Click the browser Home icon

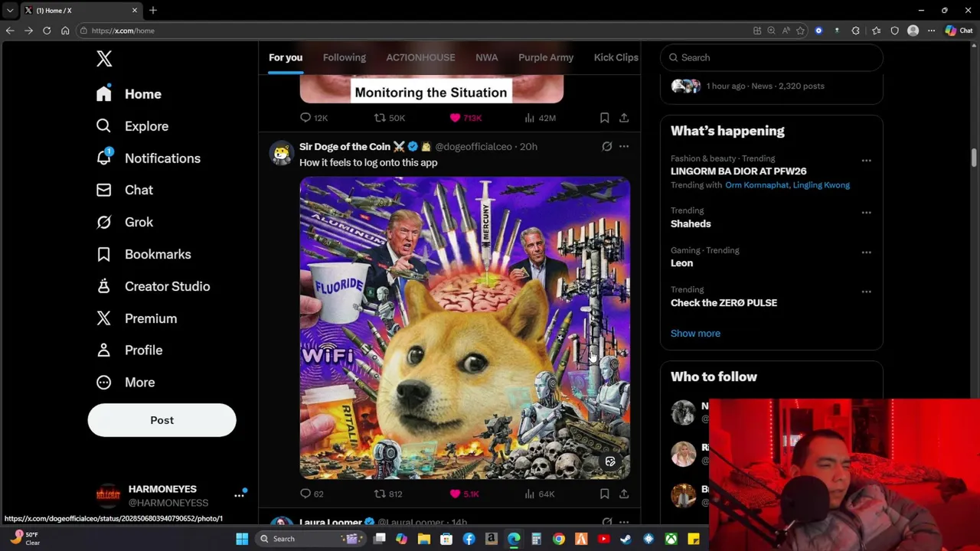[x=65, y=31]
